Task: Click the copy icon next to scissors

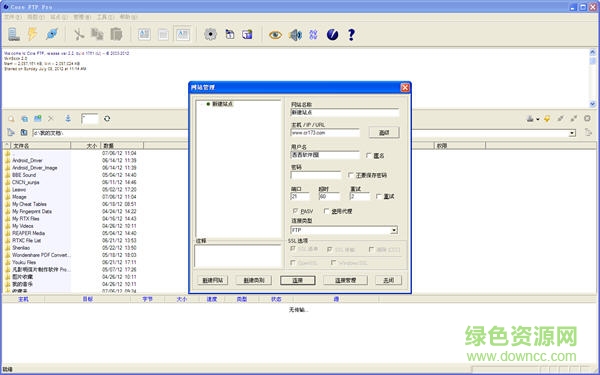Action: click(x=97, y=34)
